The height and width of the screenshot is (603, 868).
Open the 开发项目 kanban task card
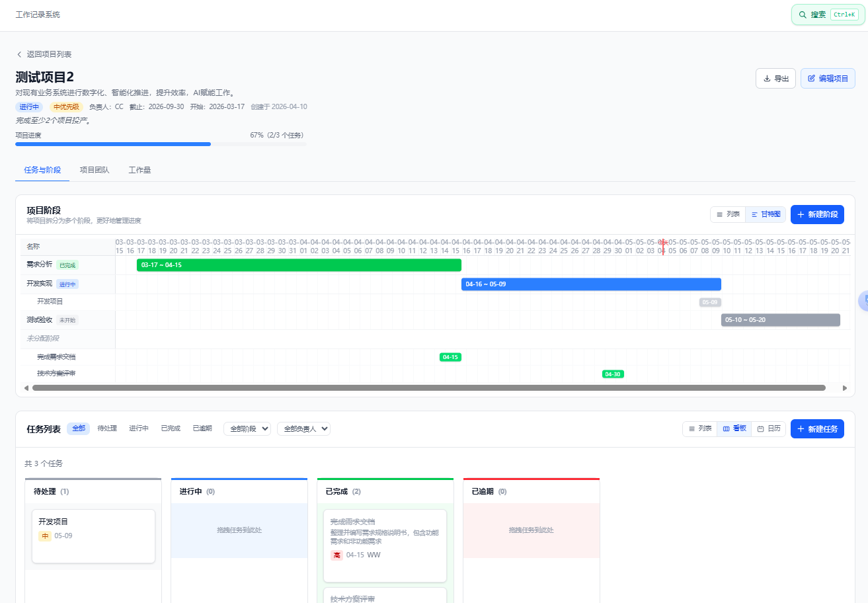pos(93,536)
